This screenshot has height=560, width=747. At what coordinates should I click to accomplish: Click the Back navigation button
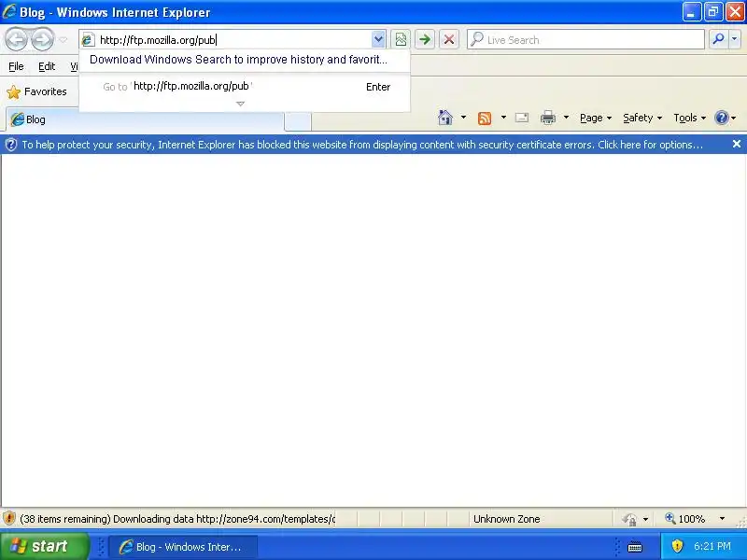pyautogui.click(x=17, y=39)
